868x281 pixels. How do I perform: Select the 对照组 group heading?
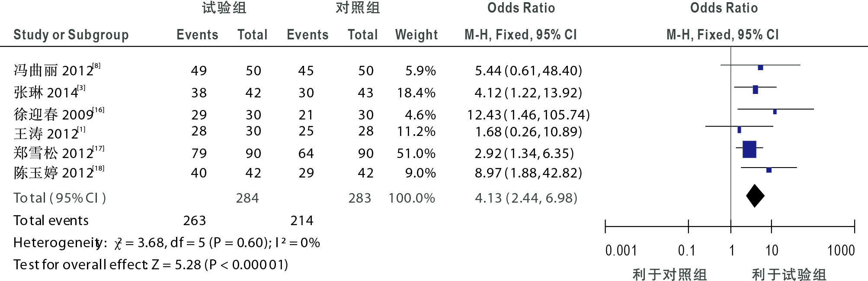[358, 8]
